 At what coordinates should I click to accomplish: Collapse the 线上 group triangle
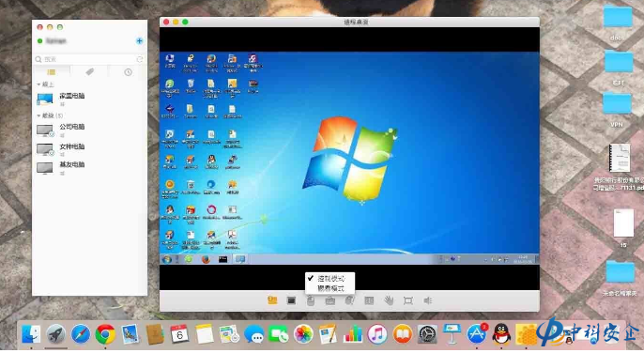[38, 84]
